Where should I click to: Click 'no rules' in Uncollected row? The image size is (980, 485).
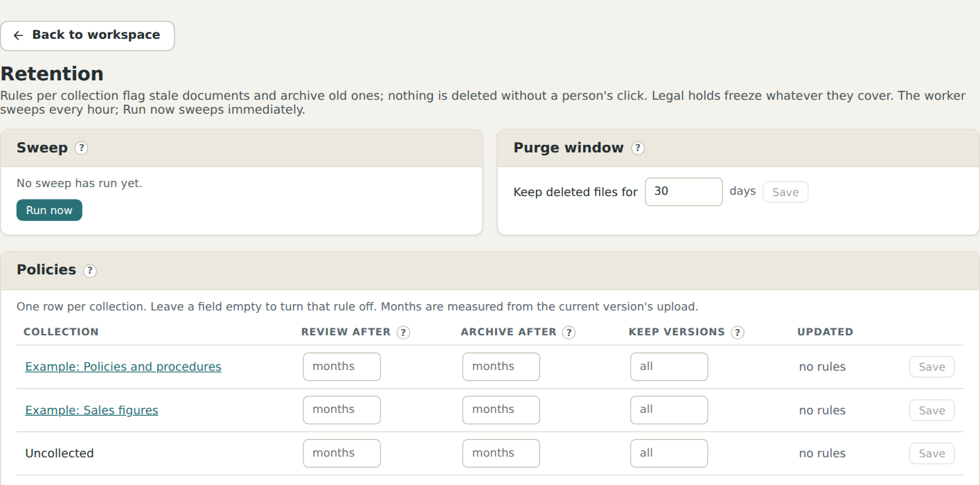coord(822,453)
